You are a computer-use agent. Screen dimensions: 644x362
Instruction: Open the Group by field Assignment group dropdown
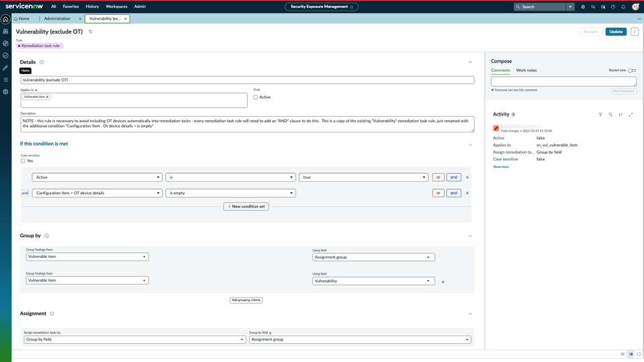pos(360,340)
